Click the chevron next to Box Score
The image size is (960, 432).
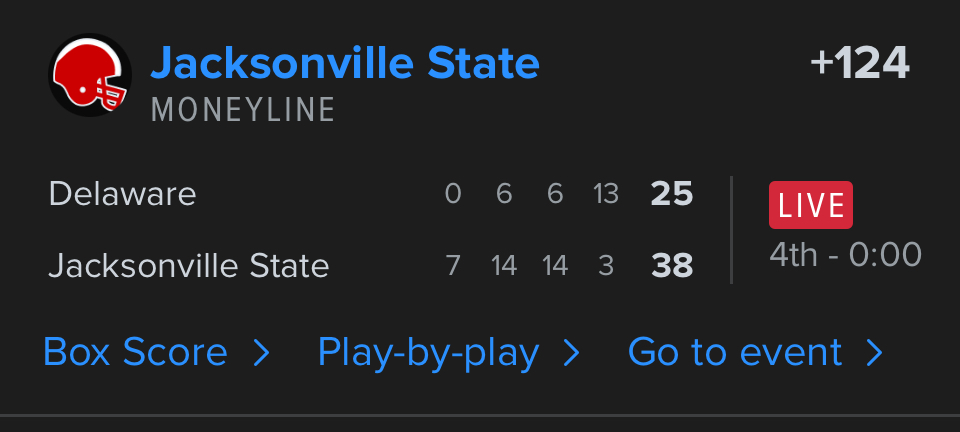(262, 352)
